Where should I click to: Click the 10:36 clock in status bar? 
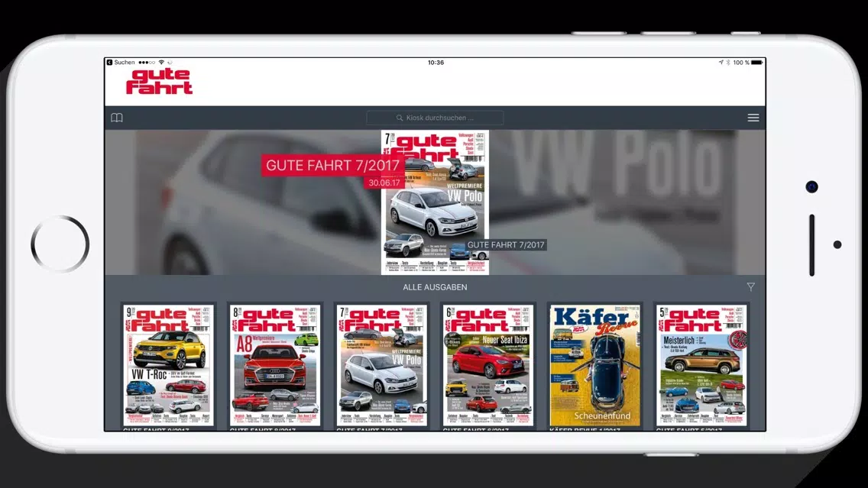click(436, 63)
